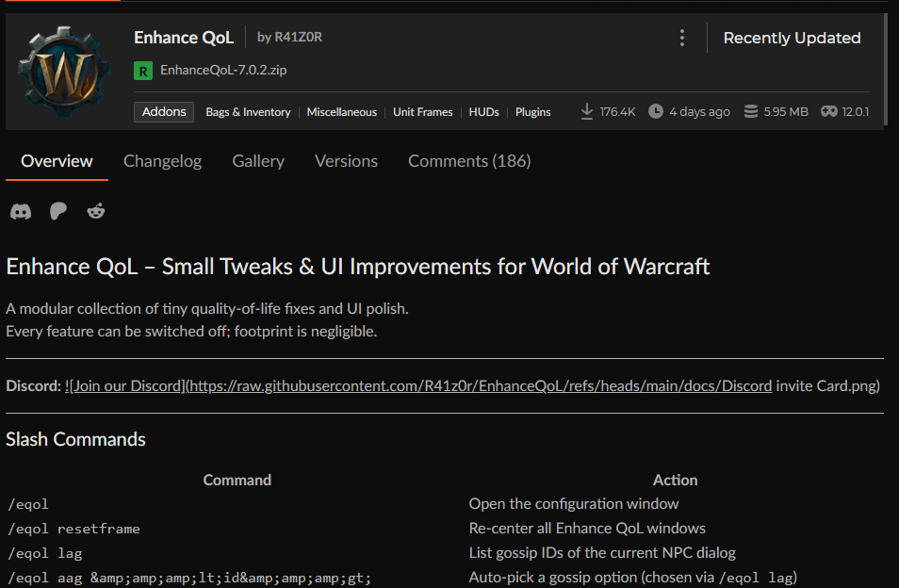
Task: Open the Discord icon link
Action: pos(21,211)
